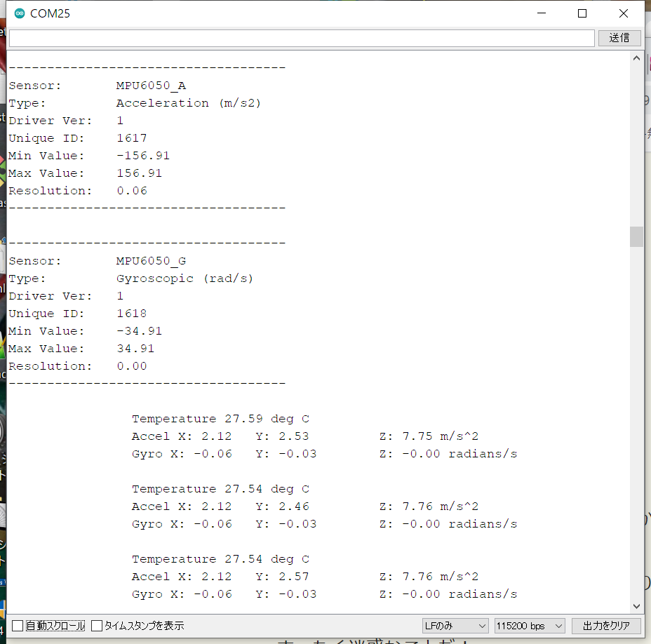Click the Sensor MPU6050_A output line

97,86
